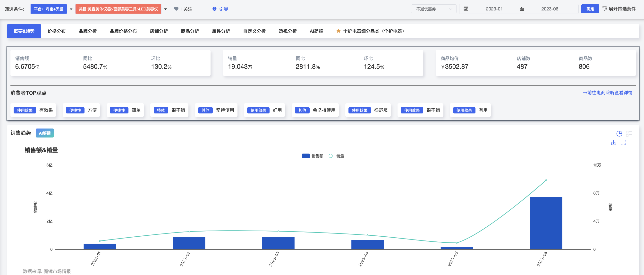This screenshot has height=275, width=644.
Task: Click the star icon before 个护电器细分品类
Action: (338, 31)
